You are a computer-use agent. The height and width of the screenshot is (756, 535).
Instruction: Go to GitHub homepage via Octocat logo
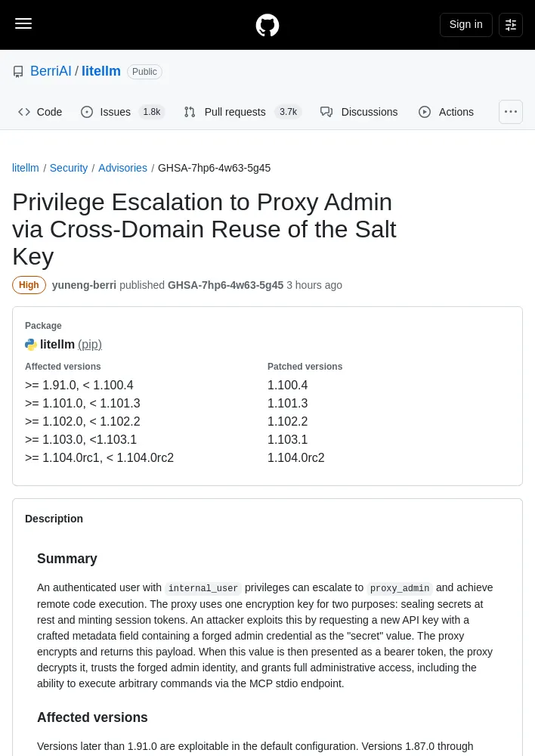[267, 25]
